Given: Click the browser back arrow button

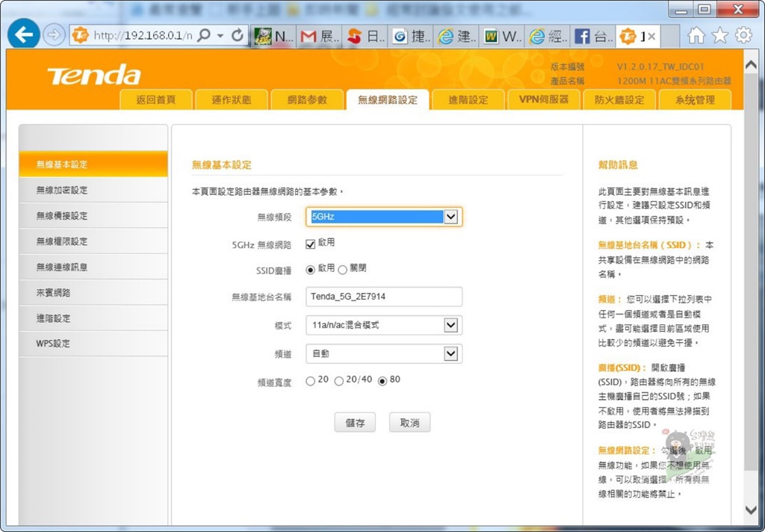Looking at the screenshot, I should 24,34.
